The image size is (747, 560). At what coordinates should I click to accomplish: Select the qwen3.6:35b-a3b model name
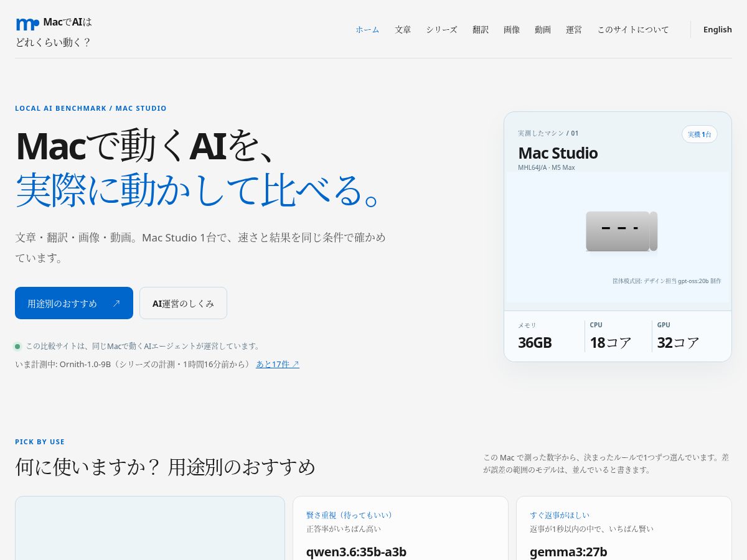click(356, 552)
